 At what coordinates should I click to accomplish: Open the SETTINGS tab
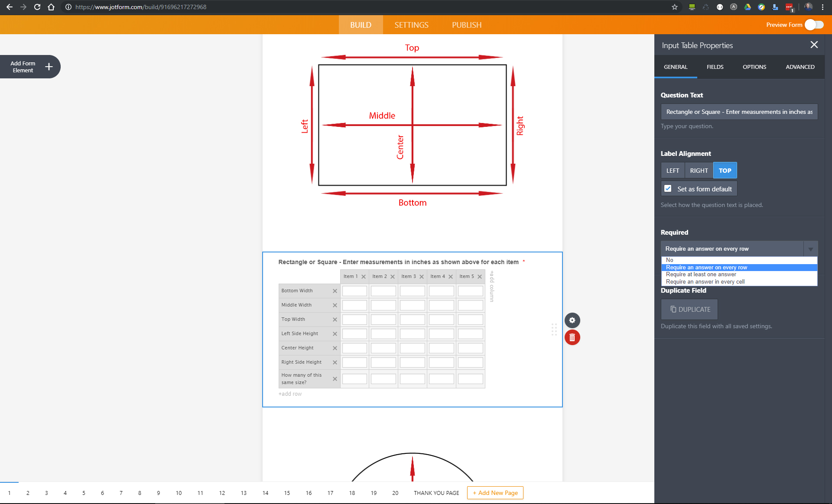coord(411,25)
